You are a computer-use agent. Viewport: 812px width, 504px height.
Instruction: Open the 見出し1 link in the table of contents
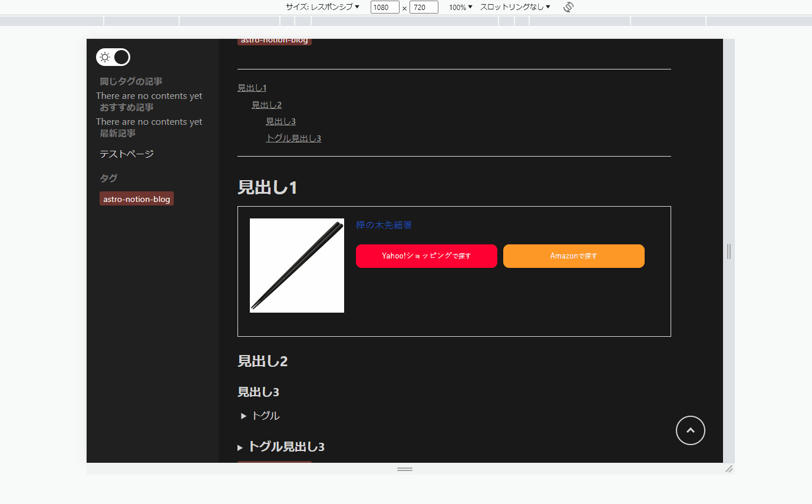252,87
